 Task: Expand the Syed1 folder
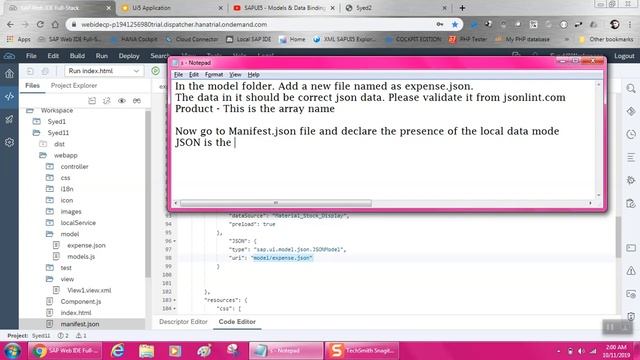[37, 122]
